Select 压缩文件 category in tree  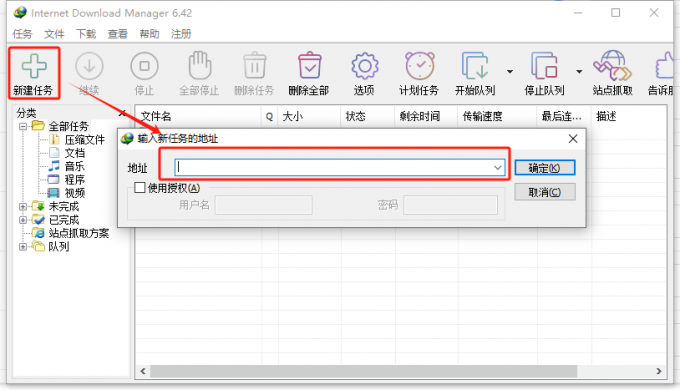click(85, 140)
